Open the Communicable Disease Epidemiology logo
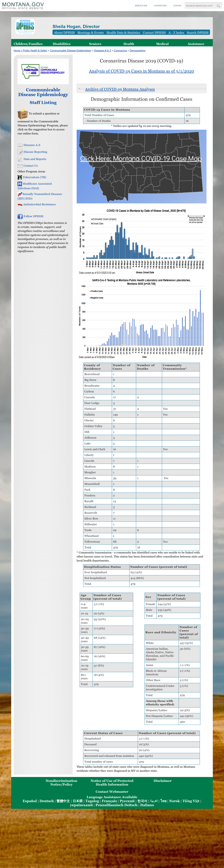The height and width of the screenshot is (868, 224). coord(43,71)
